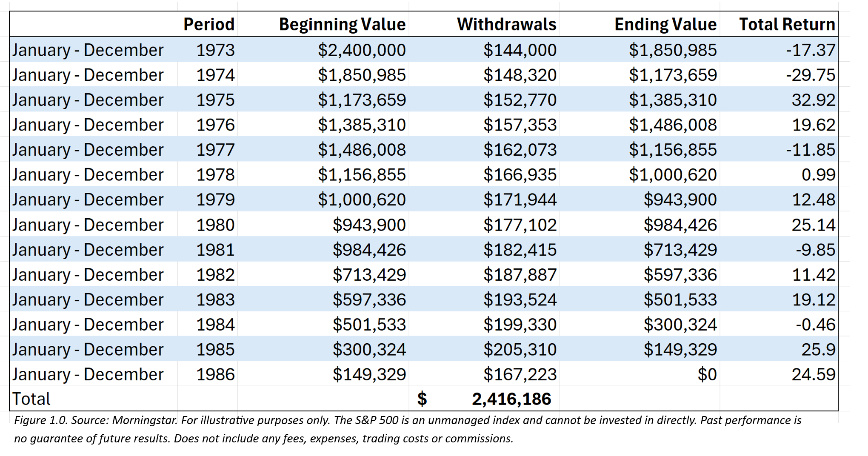Click the $0 ending value cell
The image size is (868, 456).
707,374
